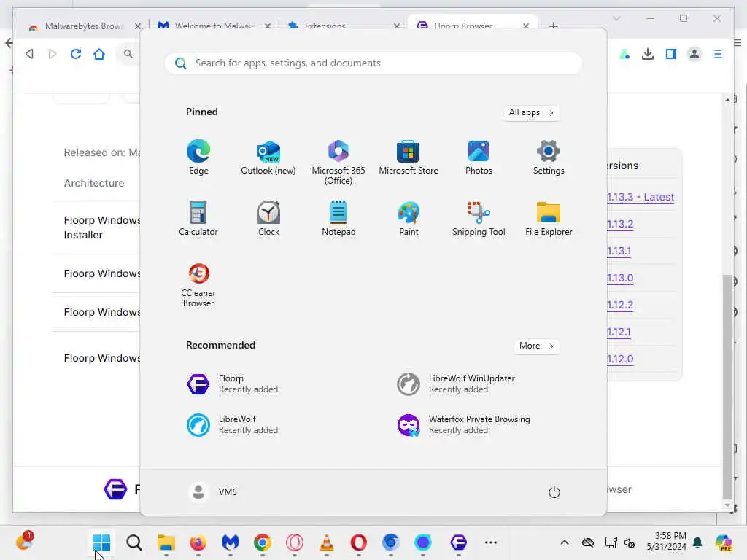Switch to Malwarebytes Browser tab
The width and height of the screenshot is (747, 560).
(85, 26)
